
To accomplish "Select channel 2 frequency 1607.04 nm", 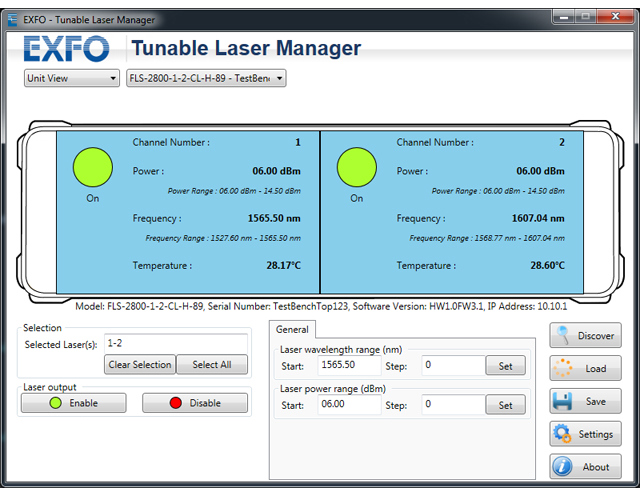I will tap(538, 218).
